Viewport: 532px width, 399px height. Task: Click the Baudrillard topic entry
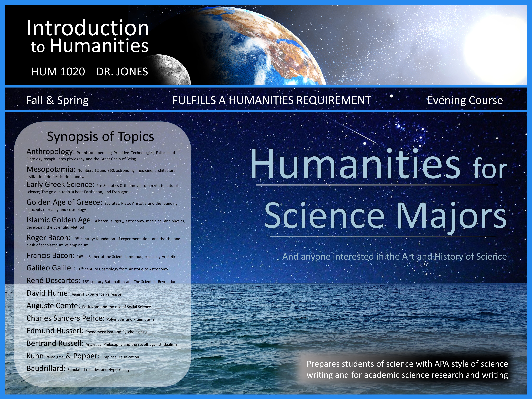pos(46,368)
